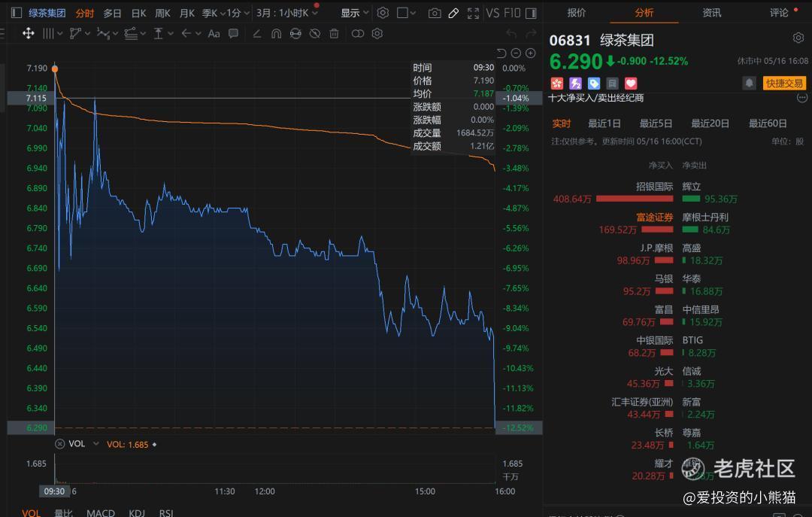Open drawing toolbar settings gear
Image resolution: width=812 pixels, height=517 pixels.
[x=377, y=34]
